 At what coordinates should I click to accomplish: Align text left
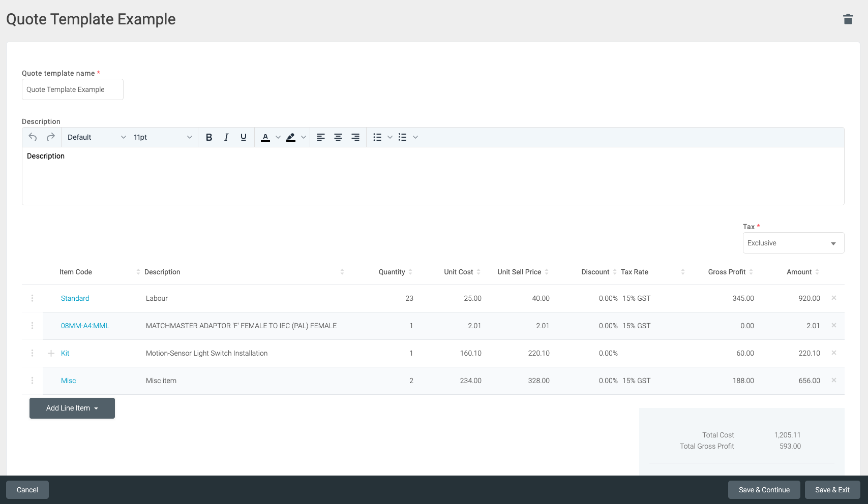point(321,137)
